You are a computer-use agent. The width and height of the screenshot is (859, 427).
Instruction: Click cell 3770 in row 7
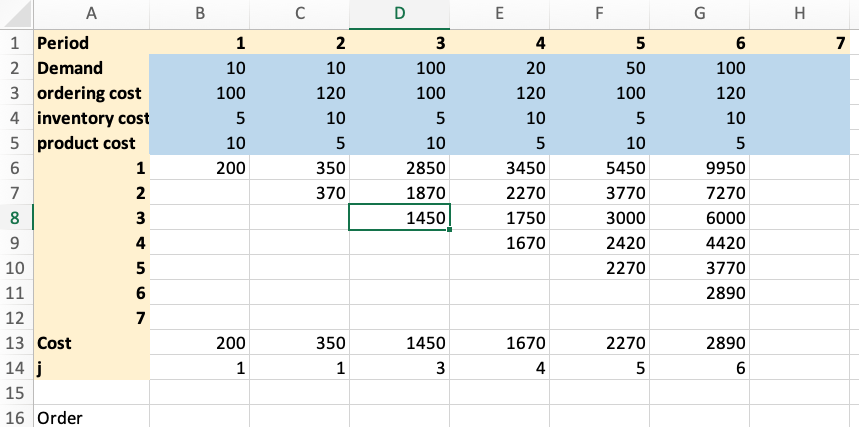click(599, 193)
